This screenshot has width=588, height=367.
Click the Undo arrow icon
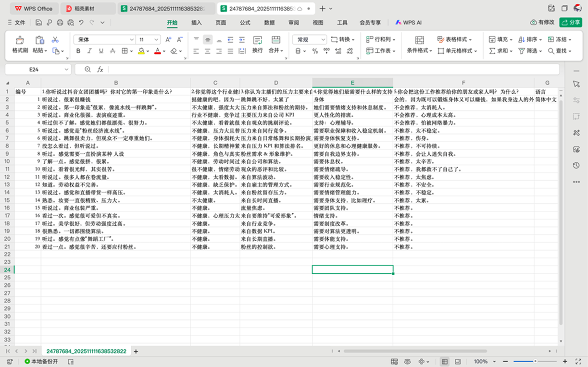coord(81,23)
